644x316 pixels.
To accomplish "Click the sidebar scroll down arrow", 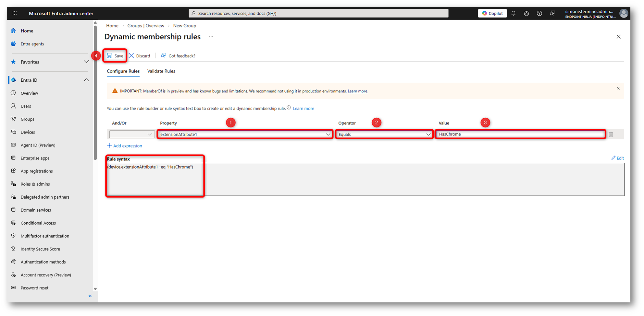I will coord(95,289).
